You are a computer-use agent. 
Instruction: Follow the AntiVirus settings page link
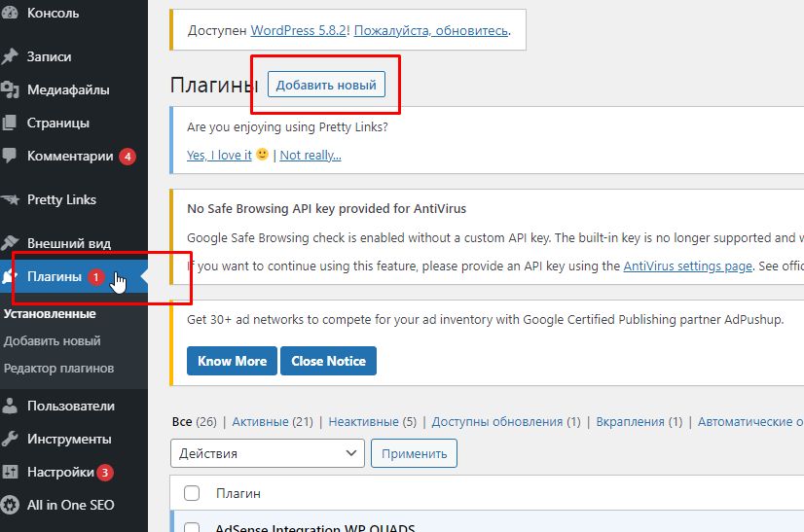(687, 266)
